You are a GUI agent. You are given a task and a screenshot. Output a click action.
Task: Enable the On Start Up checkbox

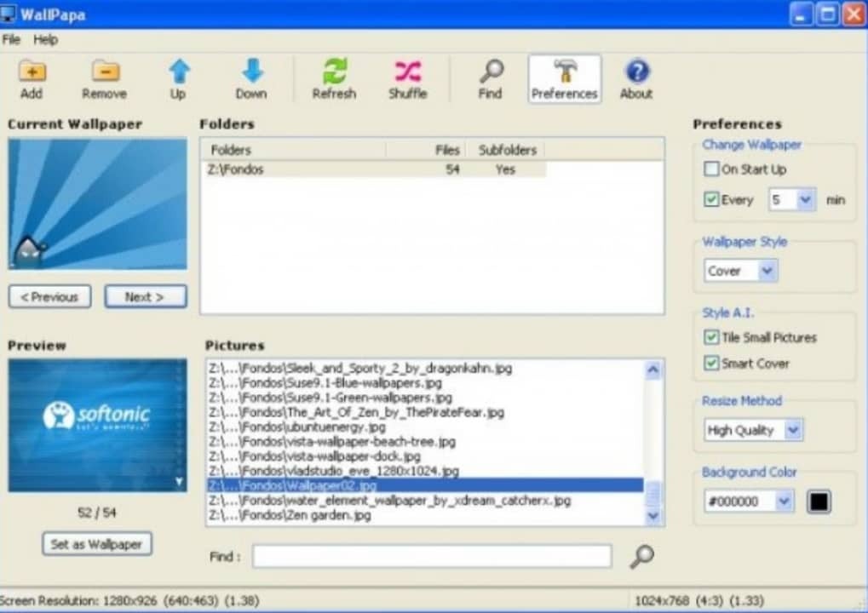pos(711,169)
